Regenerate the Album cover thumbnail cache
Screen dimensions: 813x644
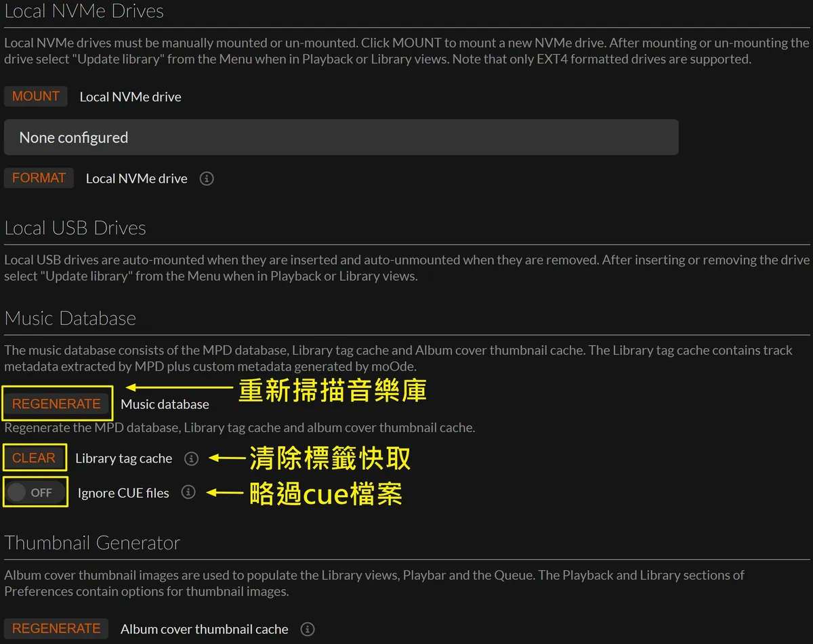[x=56, y=628]
